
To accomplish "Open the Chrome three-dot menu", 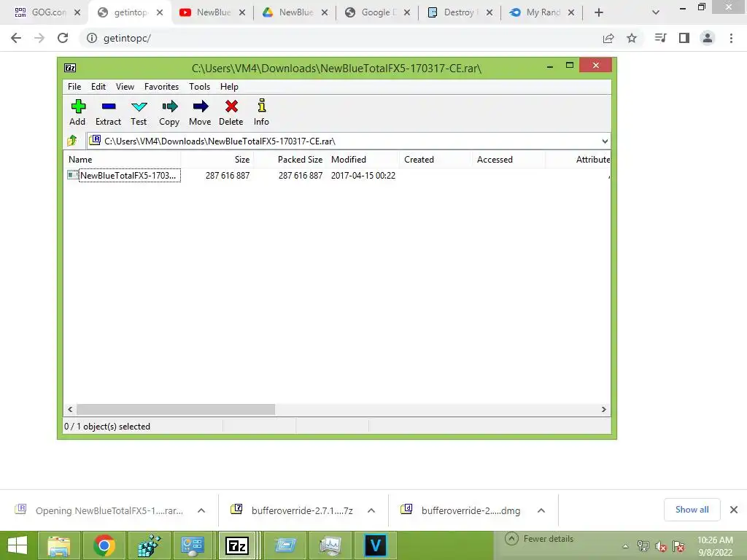I will (731, 38).
